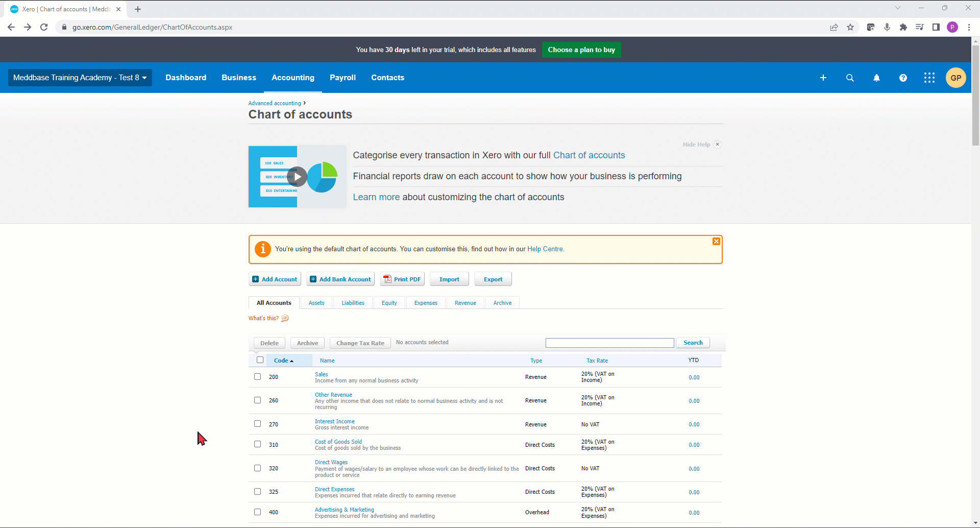This screenshot has height=528, width=980.
Task: Select the checkbox for account 270
Action: click(x=258, y=424)
